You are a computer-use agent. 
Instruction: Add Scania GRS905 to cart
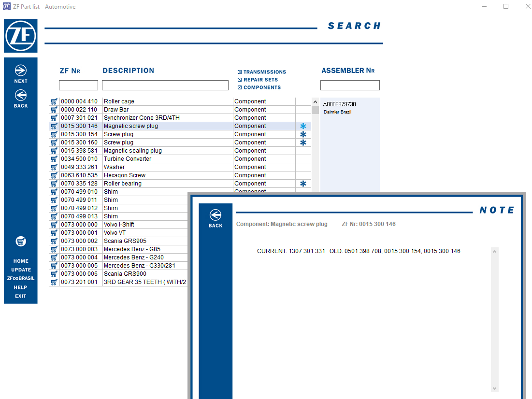pos(54,241)
